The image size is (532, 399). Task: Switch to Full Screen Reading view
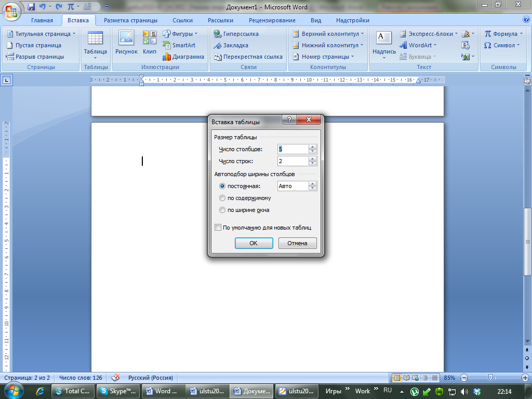pos(406,378)
